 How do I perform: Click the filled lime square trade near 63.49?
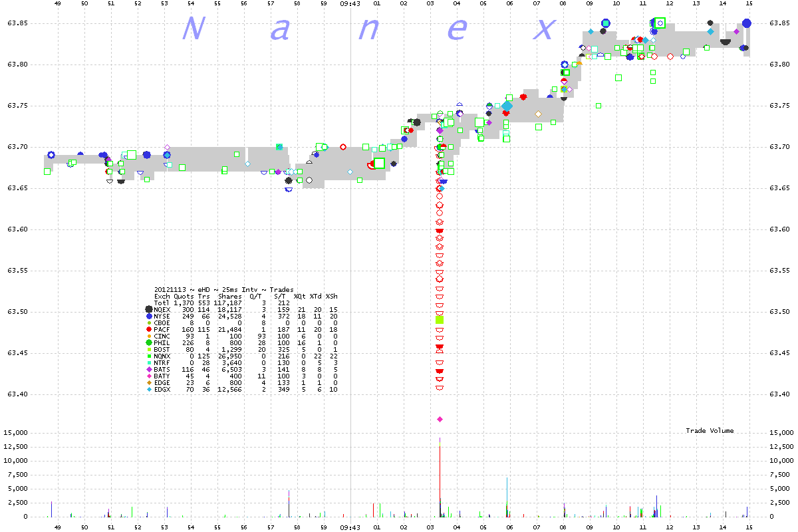pyautogui.click(x=440, y=320)
